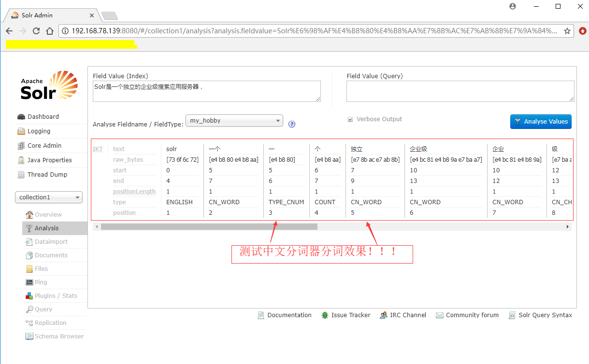
Task: Open the Ping item
Action: pyautogui.click(x=41, y=282)
